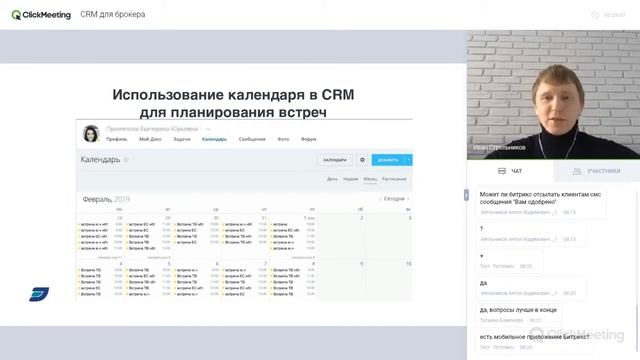This screenshot has width=640, height=360.
Task: Collapse the chat side panel handle
Action: 466,195
